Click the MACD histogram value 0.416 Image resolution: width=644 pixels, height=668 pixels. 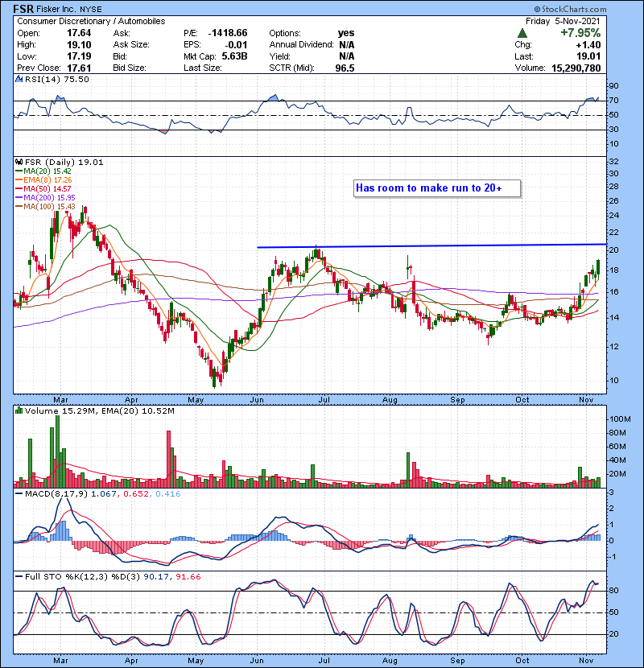coord(168,494)
